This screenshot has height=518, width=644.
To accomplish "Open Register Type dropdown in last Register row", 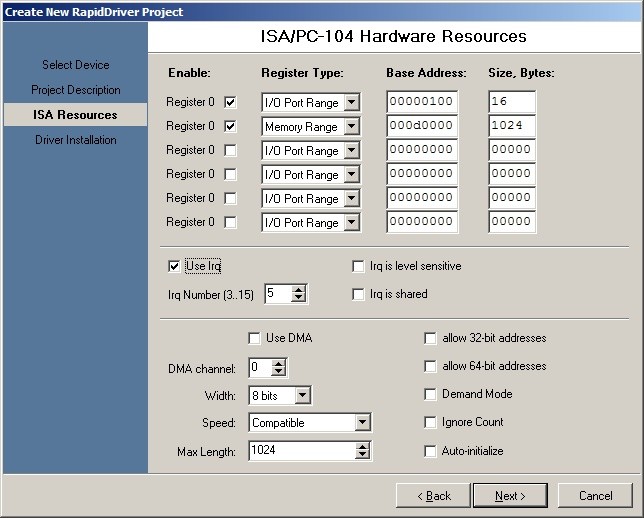I will (352, 222).
